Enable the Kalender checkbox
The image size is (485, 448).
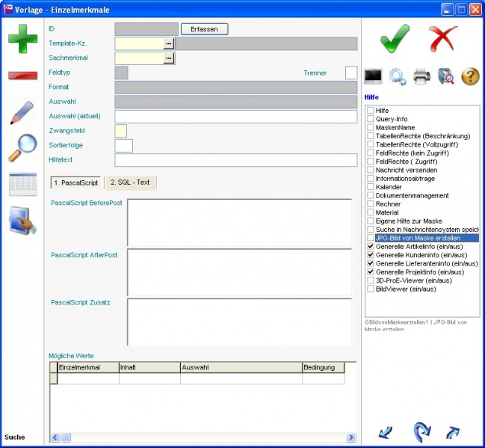[371, 187]
